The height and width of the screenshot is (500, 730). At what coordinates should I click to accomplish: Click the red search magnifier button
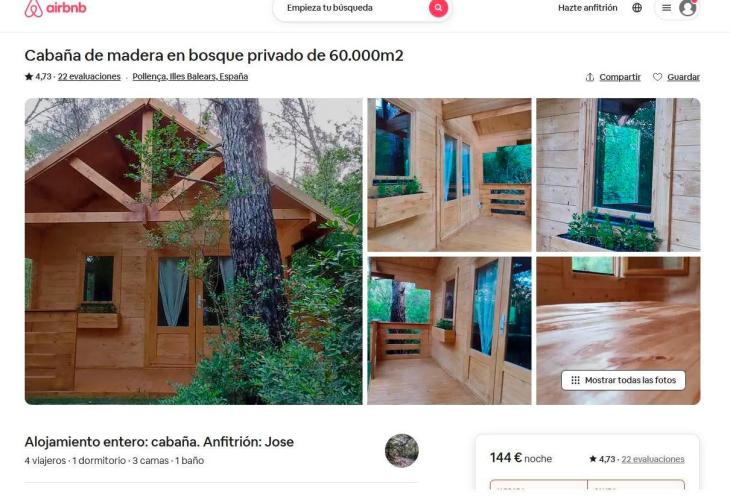[438, 8]
